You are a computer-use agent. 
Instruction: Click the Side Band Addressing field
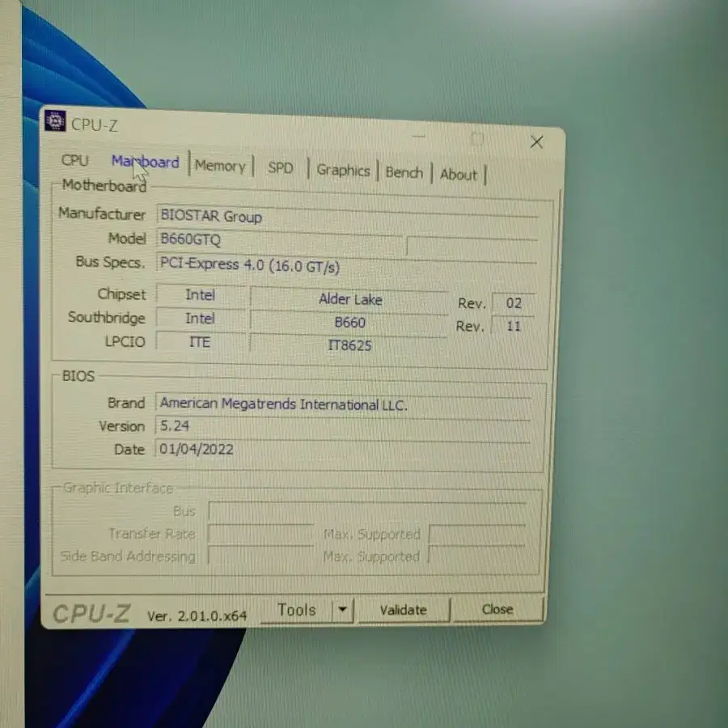coord(260,556)
